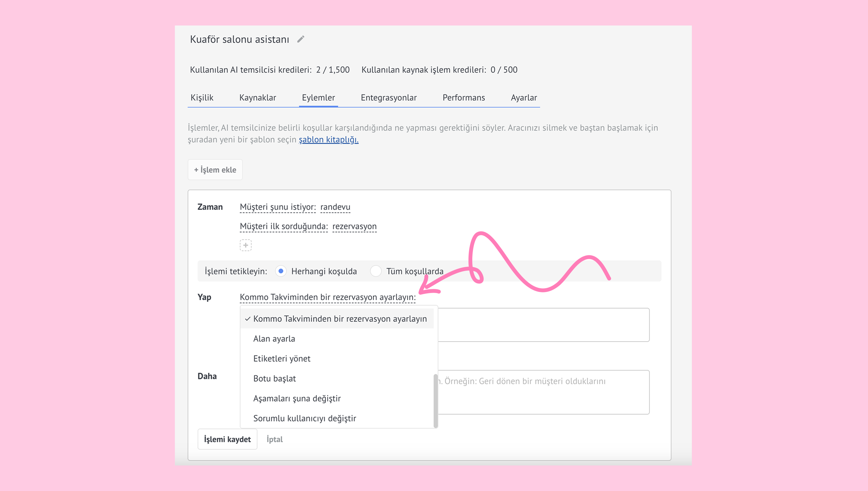Follow the şablon kitaplığı link
Viewport: 868px width, 491px height.
(328, 140)
